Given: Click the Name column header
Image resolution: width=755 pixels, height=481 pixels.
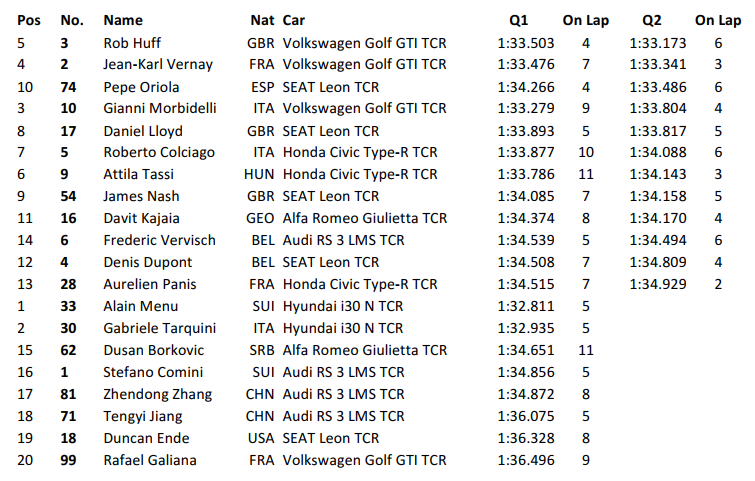Looking at the screenshot, I should tap(123, 20).
